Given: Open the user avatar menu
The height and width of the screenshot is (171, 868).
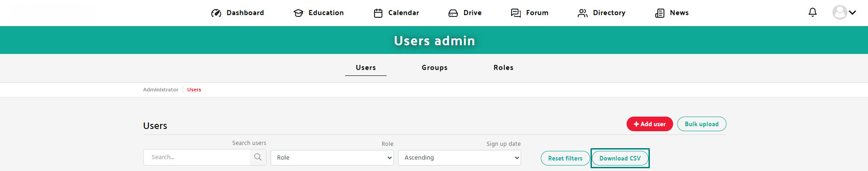Looking at the screenshot, I should (x=840, y=12).
